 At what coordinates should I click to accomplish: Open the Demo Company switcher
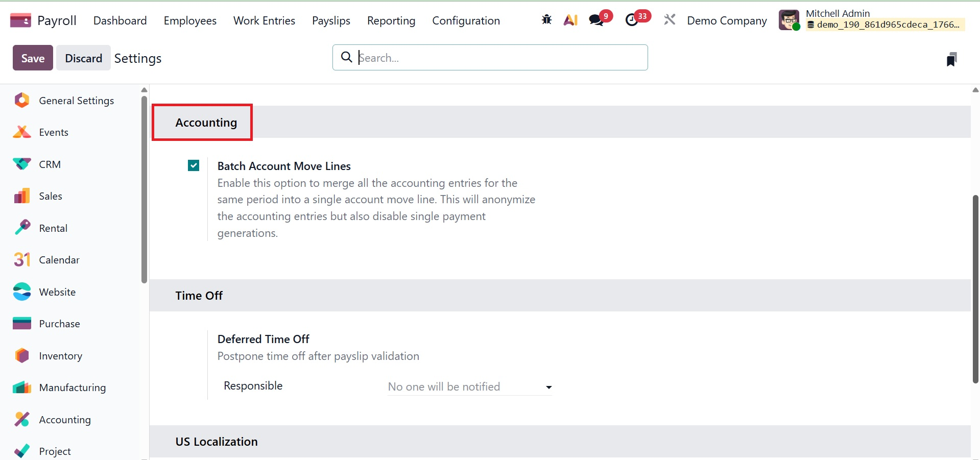pos(727,20)
